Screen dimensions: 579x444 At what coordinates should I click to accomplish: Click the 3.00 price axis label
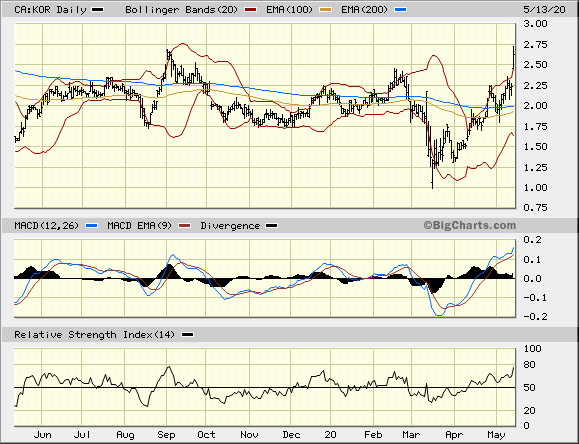coord(535,24)
